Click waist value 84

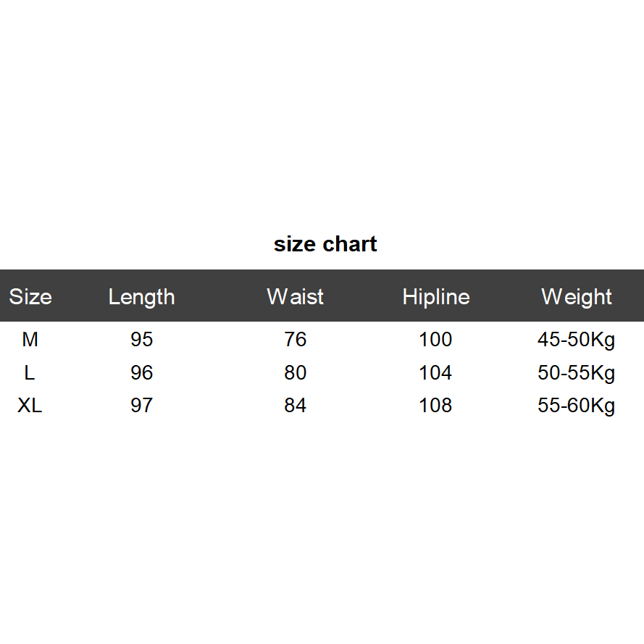click(x=296, y=406)
